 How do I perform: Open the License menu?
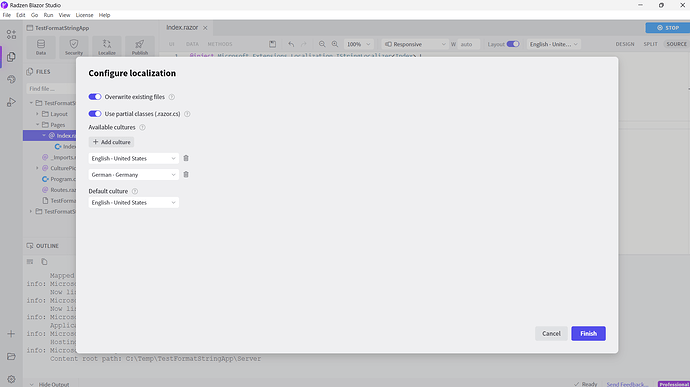[x=84, y=15]
